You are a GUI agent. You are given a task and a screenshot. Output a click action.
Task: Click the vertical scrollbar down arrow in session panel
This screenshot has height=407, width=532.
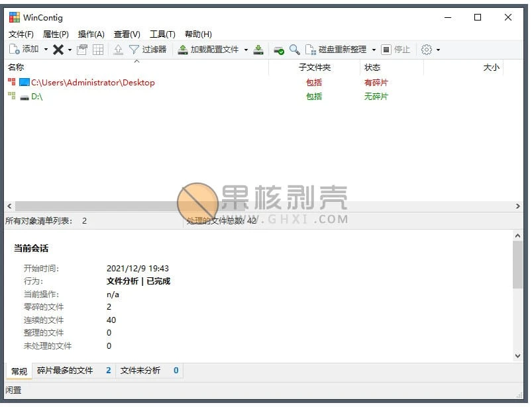point(517,356)
